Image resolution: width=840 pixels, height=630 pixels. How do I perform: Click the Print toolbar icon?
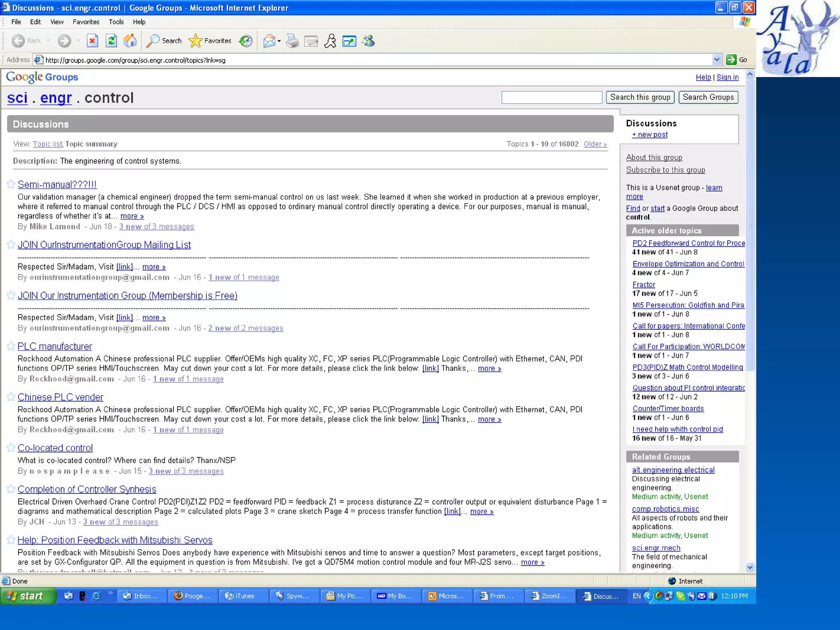(292, 41)
